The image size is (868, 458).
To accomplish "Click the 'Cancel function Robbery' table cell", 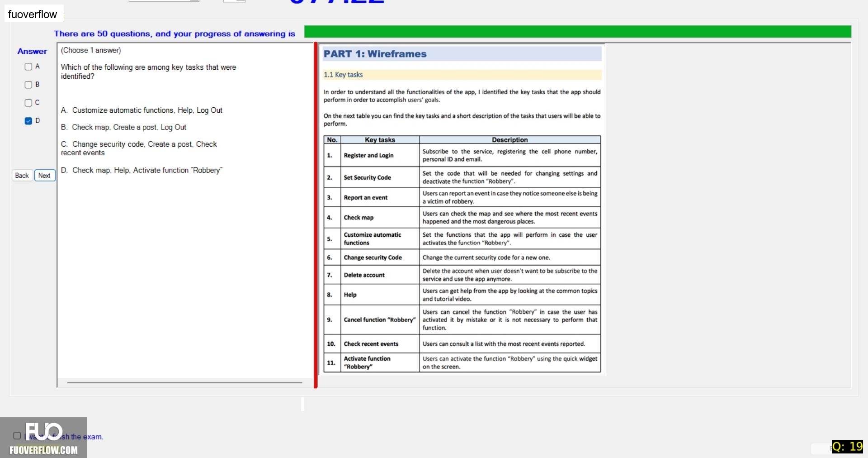I will [x=379, y=320].
